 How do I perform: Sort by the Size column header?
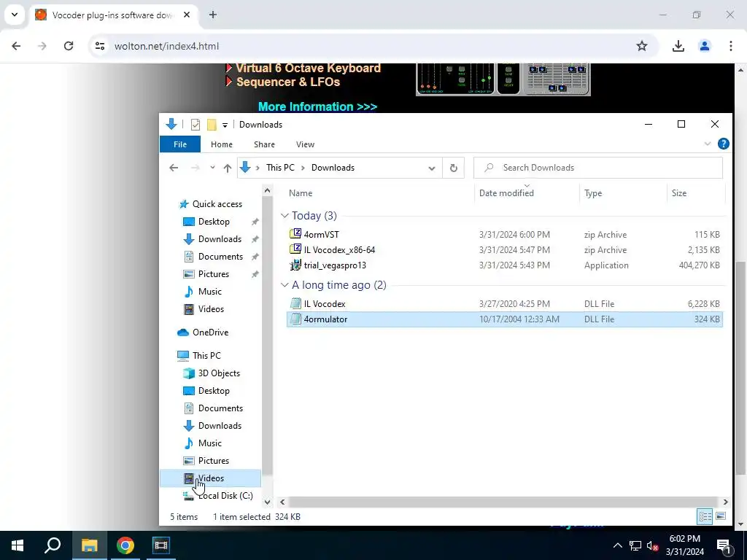point(679,192)
